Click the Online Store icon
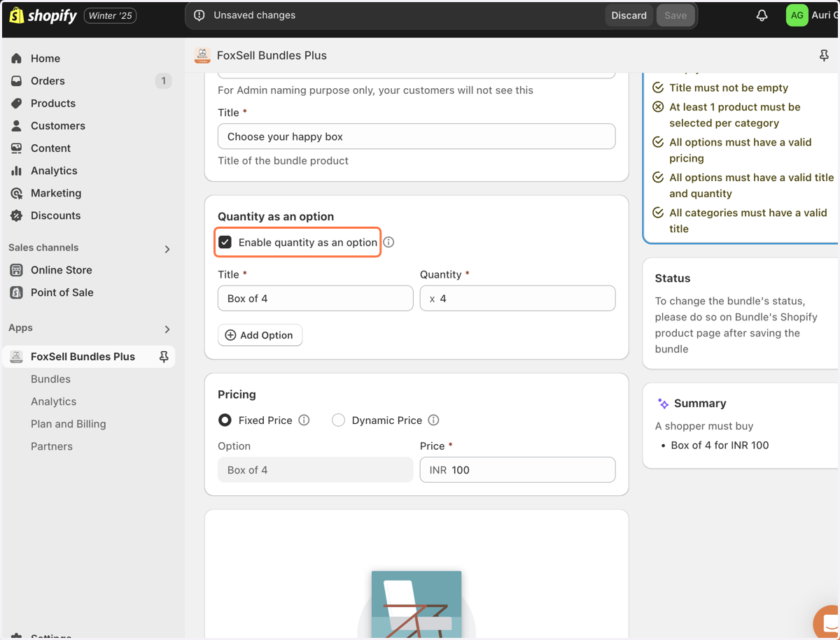Image resolution: width=840 pixels, height=640 pixels. (17, 270)
